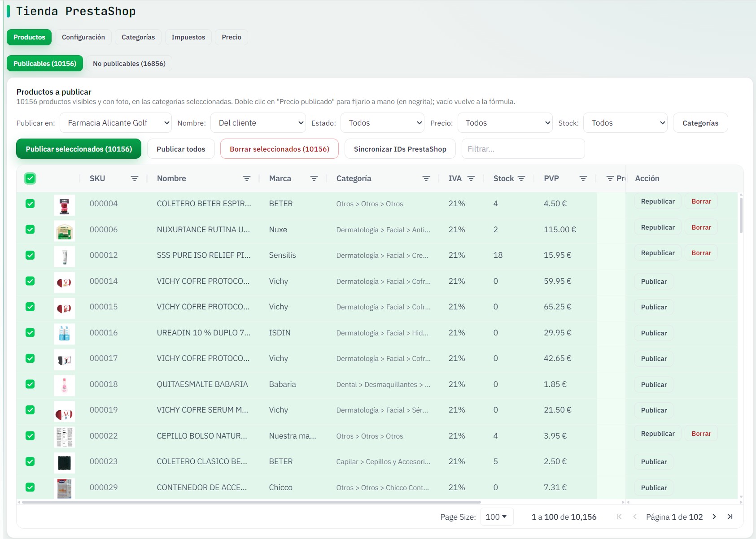Screen dimensions: 756x539
Task: Focus the 'Filtrar...' search field
Action: (523, 149)
